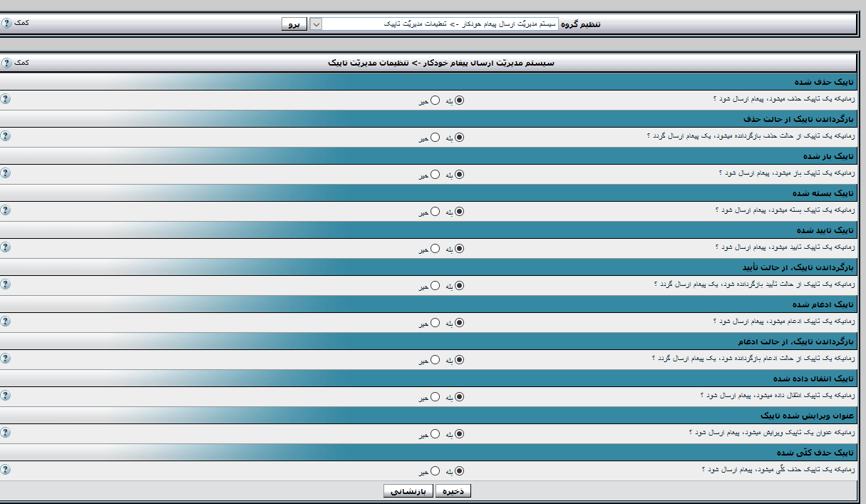
Task: Select خیر for تاپیک حذف کلّی شده
Action: (435, 471)
